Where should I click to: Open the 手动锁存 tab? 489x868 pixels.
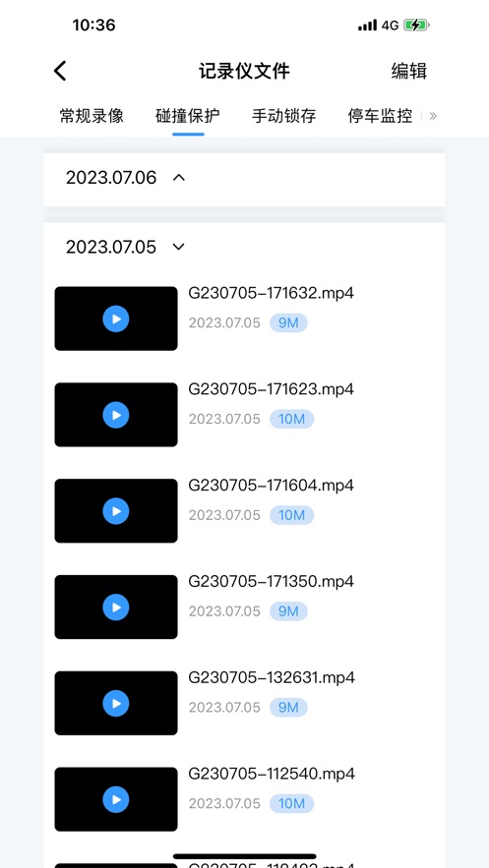pyautogui.click(x=284, y=116)
